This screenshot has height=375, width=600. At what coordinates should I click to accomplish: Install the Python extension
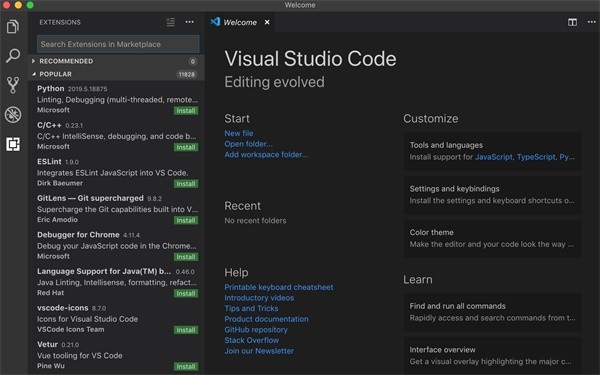point(186,111)
